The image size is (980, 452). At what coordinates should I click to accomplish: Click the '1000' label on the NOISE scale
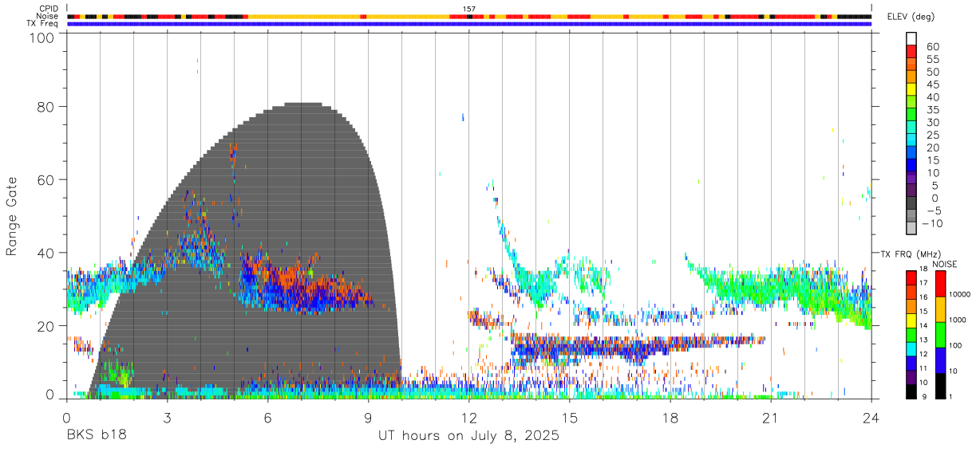pos(957,320)
